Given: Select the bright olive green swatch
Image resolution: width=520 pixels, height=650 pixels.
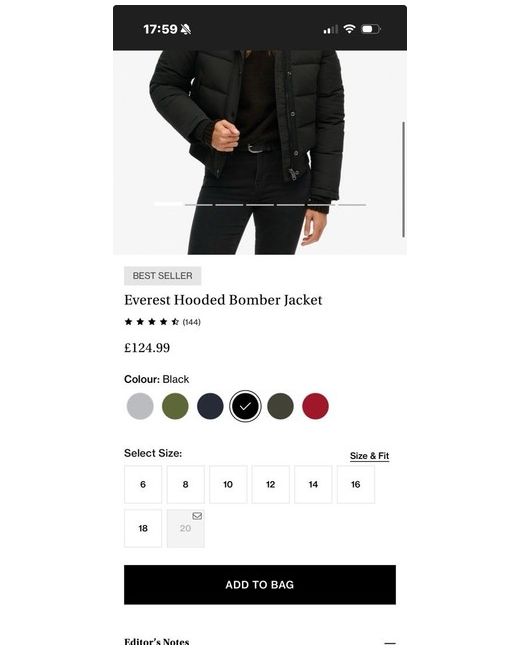Looking at the screenshot, I should coord(175,406).
